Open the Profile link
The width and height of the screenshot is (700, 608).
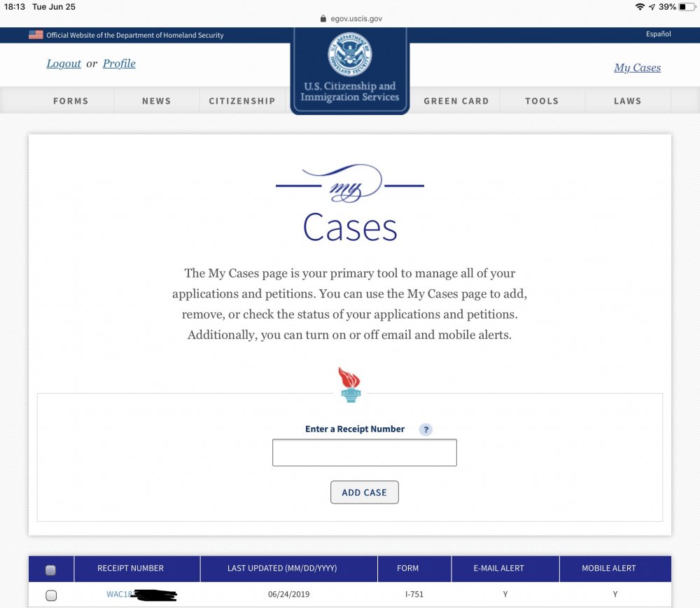pos(119,64)
